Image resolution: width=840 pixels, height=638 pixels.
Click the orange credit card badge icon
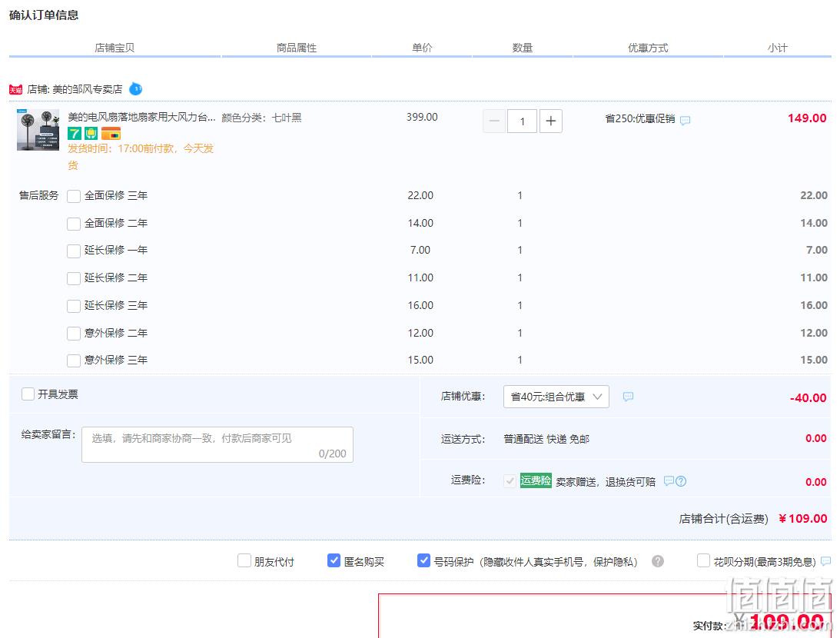click(x=111, y=134)
